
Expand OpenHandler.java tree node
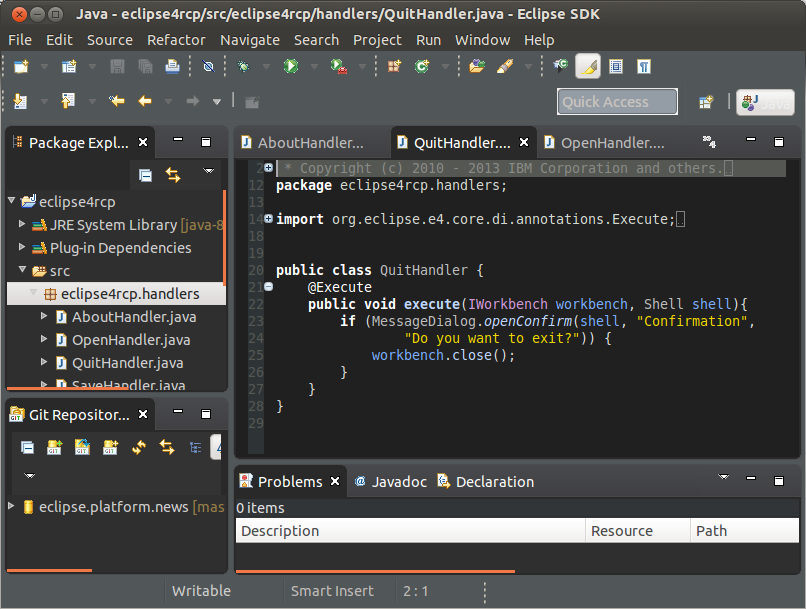pyautogui.click(x=44, y=339)
